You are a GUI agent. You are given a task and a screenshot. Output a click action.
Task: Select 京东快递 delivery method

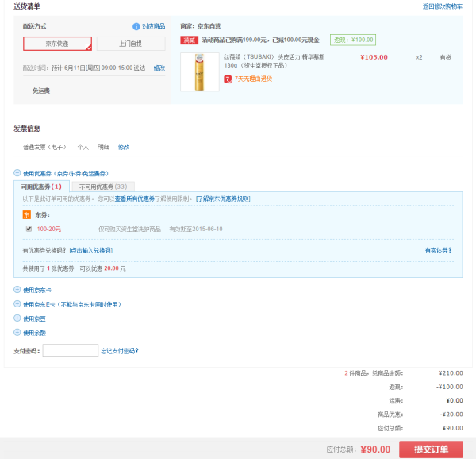click(57, 44)
